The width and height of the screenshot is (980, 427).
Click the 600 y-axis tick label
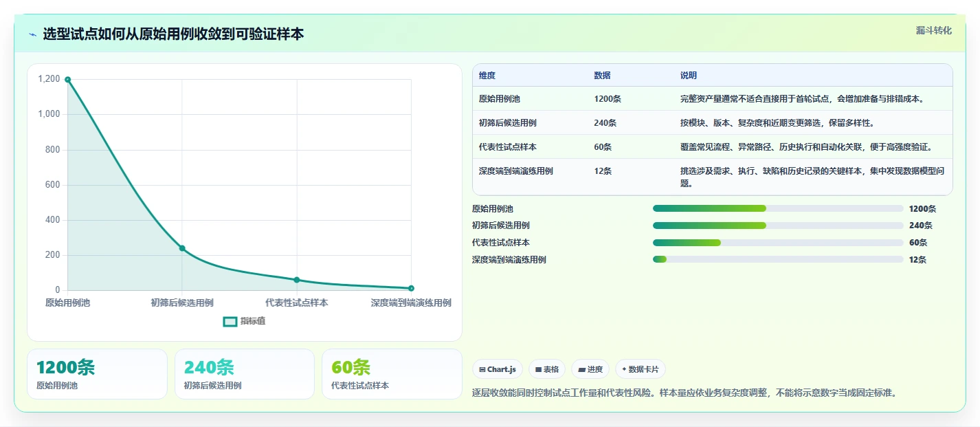click(53, 185)
